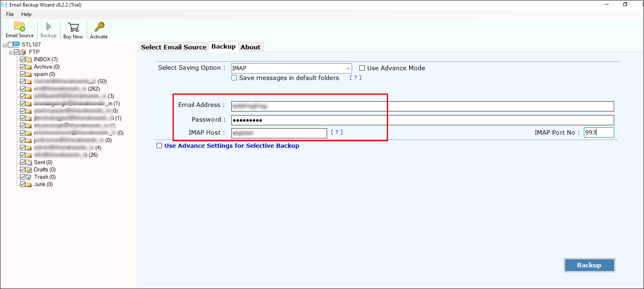Select the 'FTP' tree label

pos(34,52)
